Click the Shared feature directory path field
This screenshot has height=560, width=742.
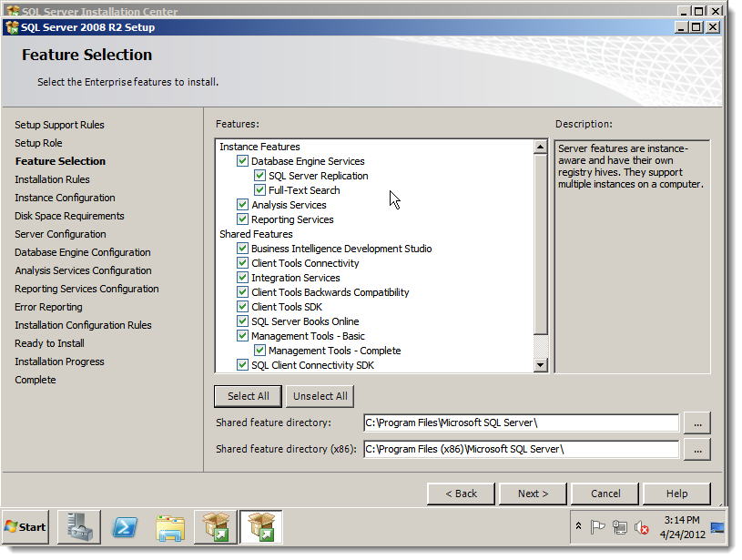tap(521, 423)
